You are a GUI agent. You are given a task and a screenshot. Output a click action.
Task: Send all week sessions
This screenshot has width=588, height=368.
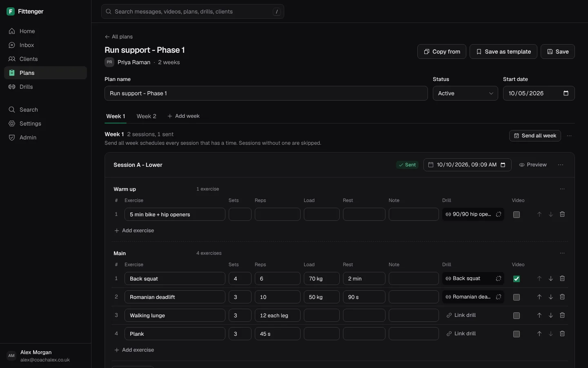[535, 136]
